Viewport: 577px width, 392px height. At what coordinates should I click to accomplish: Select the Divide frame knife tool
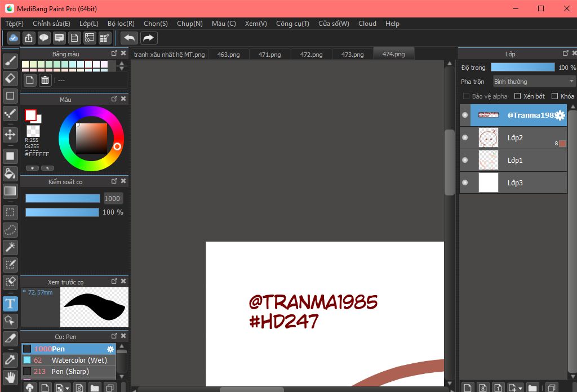10,338
